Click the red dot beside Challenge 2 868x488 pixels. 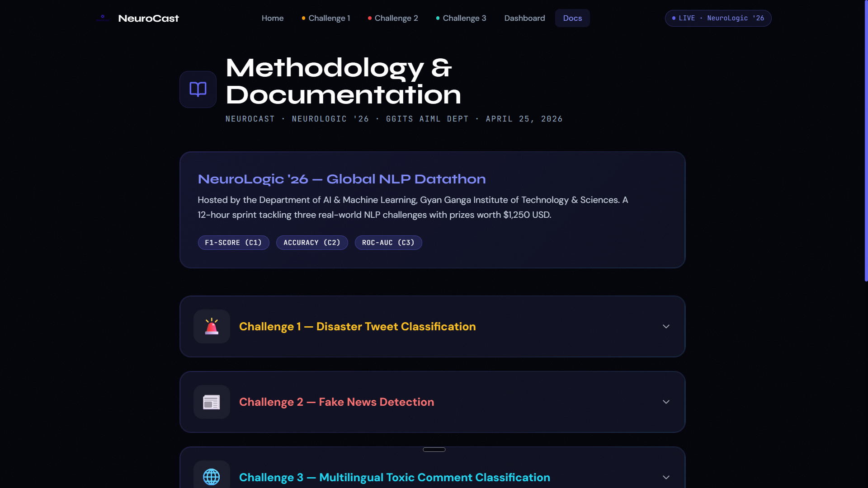click(x=370, y=18)
